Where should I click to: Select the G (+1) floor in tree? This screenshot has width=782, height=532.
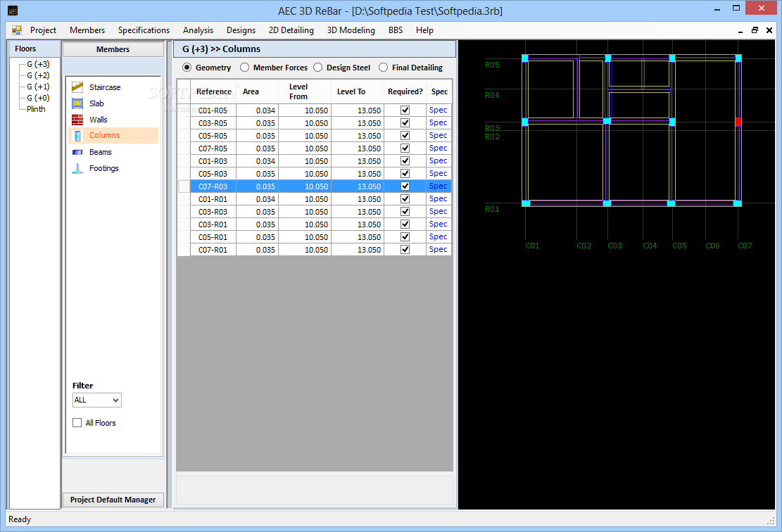pos(38,87)
